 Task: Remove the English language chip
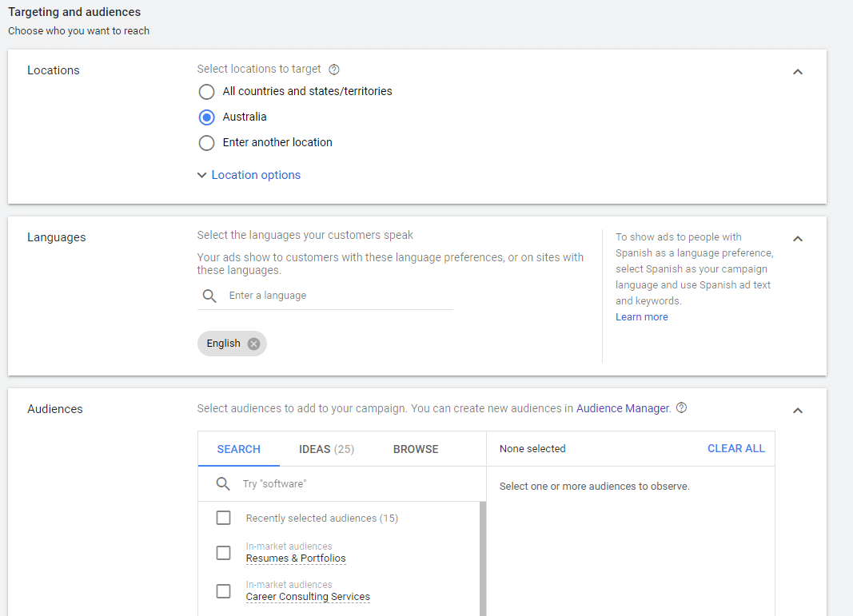[253, 344]
